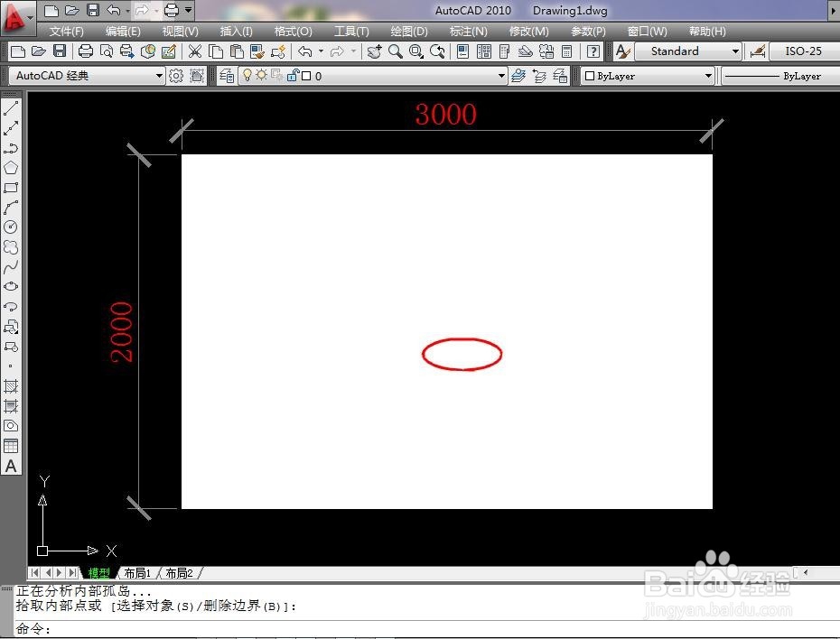840x639 pixels.
Task: Open the 标注(N) menu
Action: (x=468, y=32)
